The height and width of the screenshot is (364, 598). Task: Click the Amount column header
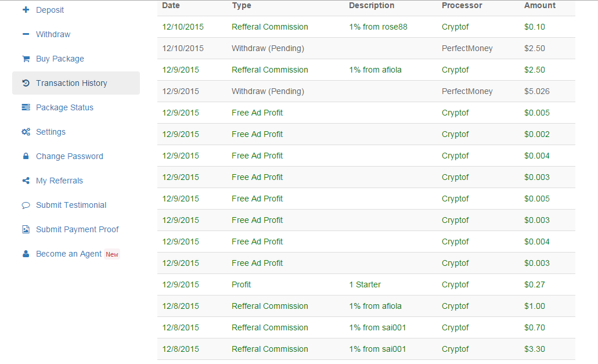pyautogui.click(x=539, y=5)
